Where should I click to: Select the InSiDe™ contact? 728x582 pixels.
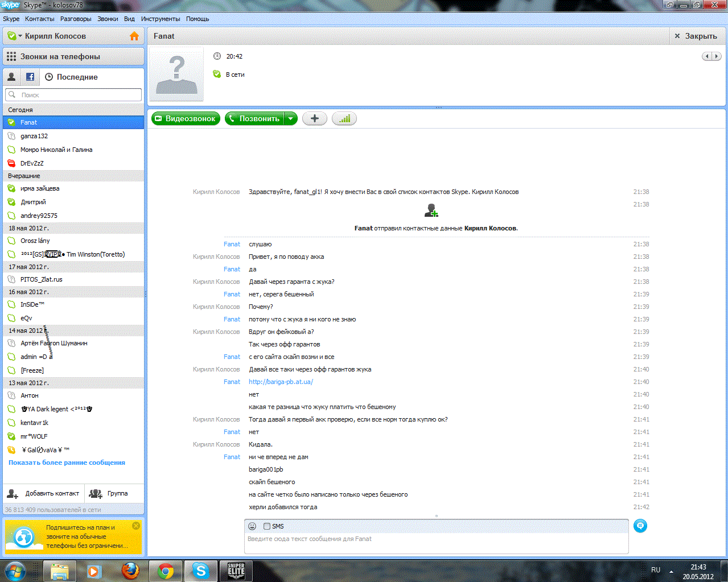pyautogui.click(x=73, y=304)
